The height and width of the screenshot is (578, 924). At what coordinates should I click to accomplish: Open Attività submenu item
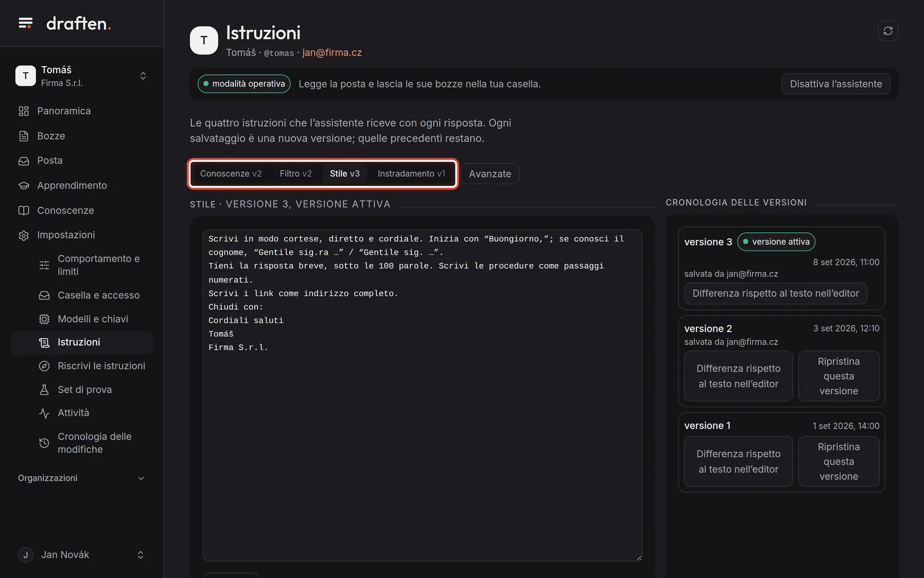[81, 413]
